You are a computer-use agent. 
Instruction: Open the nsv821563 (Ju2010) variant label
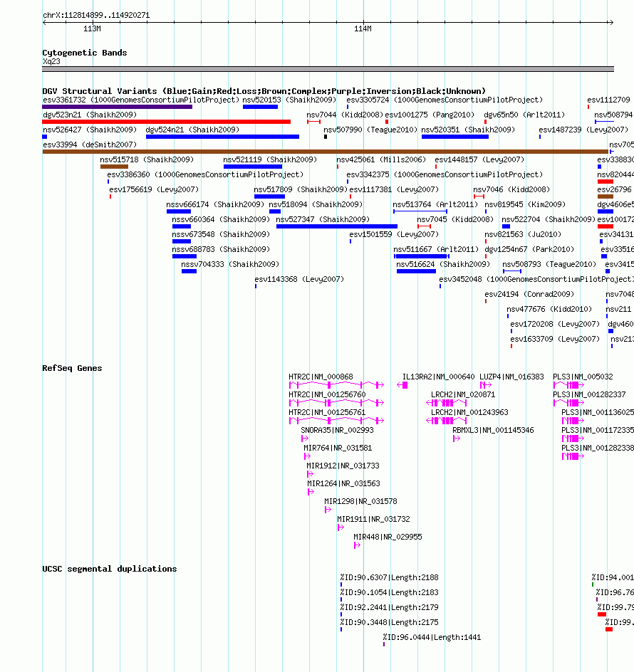523,234
